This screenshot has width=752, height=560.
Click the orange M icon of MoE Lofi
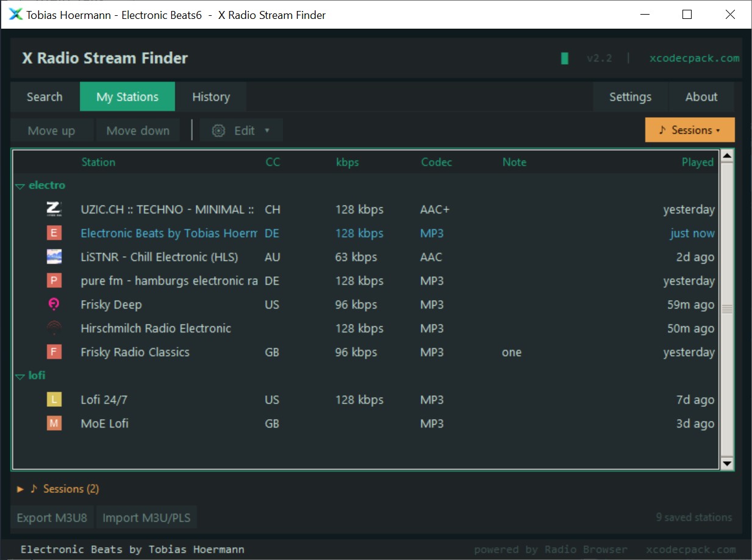(54, 423)
